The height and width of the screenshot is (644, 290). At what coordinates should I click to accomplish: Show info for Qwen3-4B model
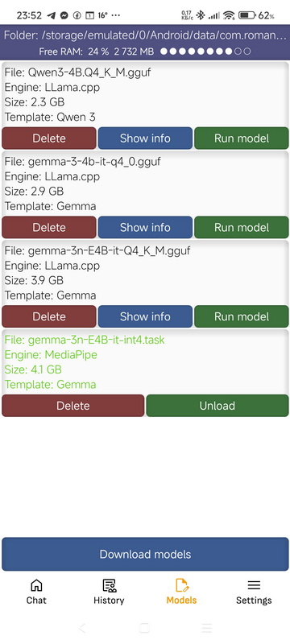[145, 138]
